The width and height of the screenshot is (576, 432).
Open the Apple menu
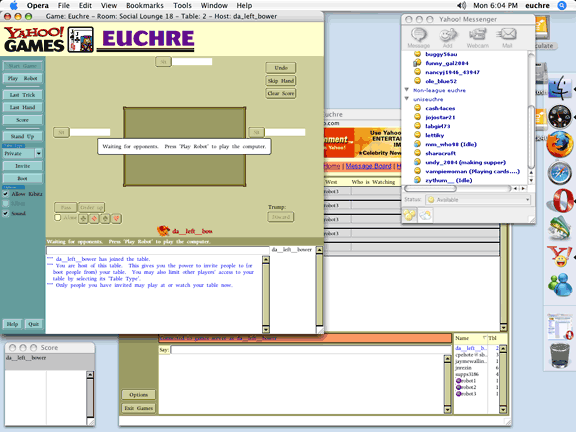pos(13,5)
